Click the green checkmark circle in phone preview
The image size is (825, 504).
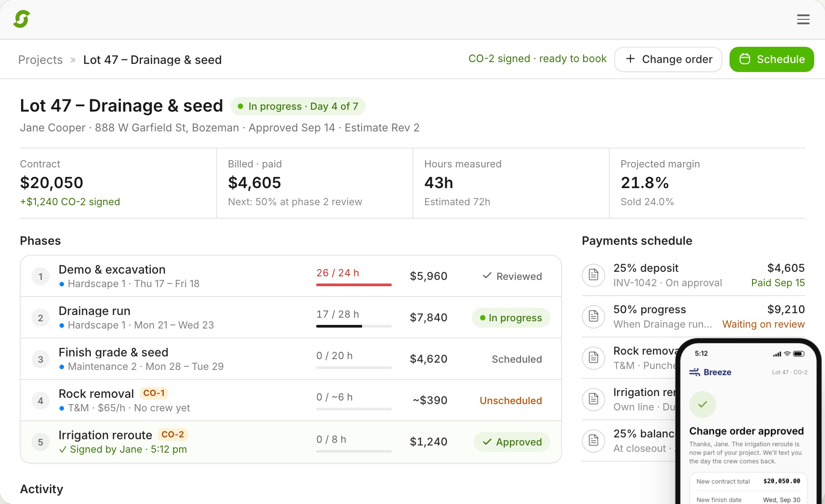click(703, 404)
